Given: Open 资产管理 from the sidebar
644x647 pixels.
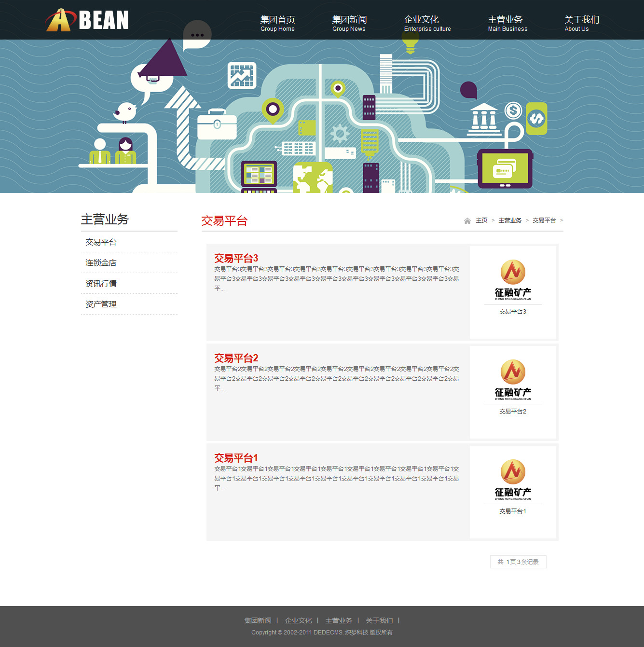Looking at the screenshot, I should click(x=101, y=304).
